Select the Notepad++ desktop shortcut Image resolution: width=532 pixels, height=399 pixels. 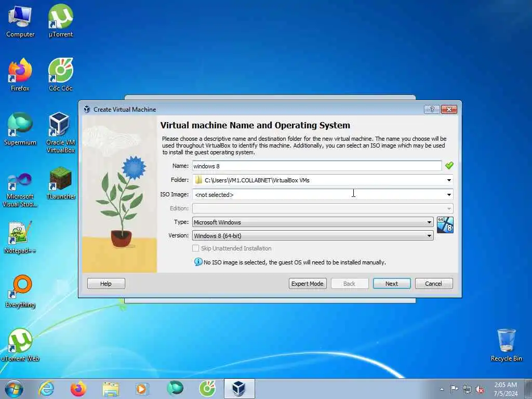pos(20,237)
